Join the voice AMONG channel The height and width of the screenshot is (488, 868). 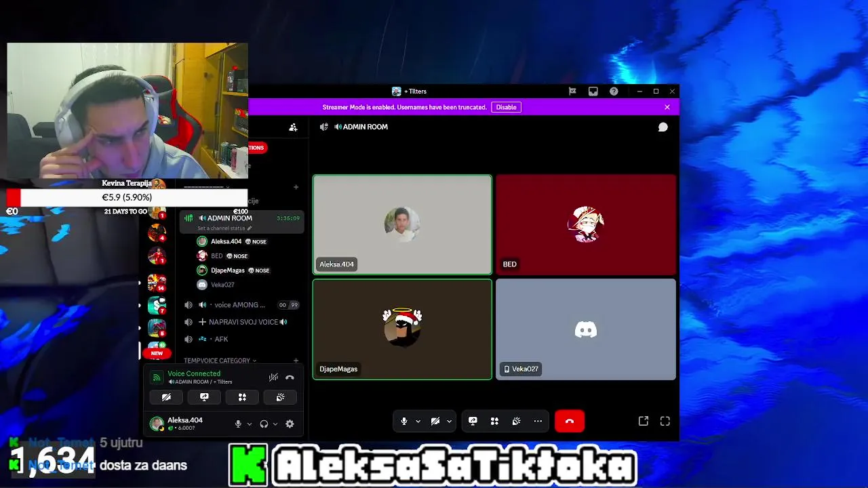pos(241,305)
